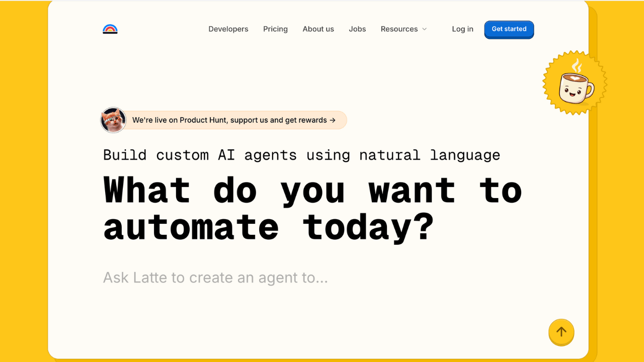Click the rainbow logo in the header
The image size is (644, 362).
[x=110, y=29]
